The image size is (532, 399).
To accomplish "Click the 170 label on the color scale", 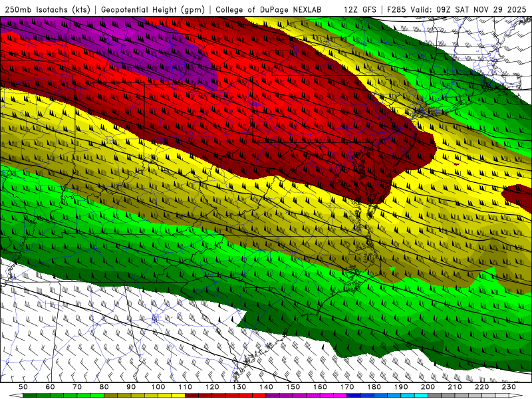I will click(347, 387).
